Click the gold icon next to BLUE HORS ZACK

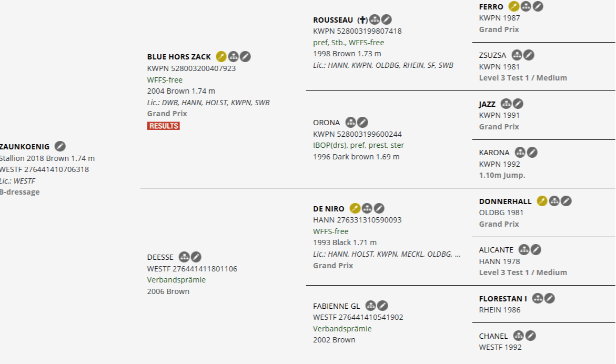click(x=221, y=56)
